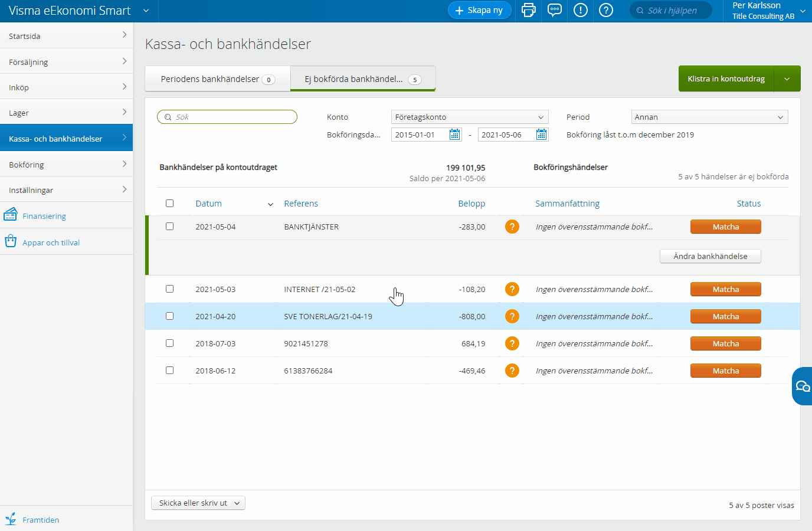This screenshot has height=531, width=812.
Task: Open calendar picker for start date 2015-01-01
Action: click(454, 135)
